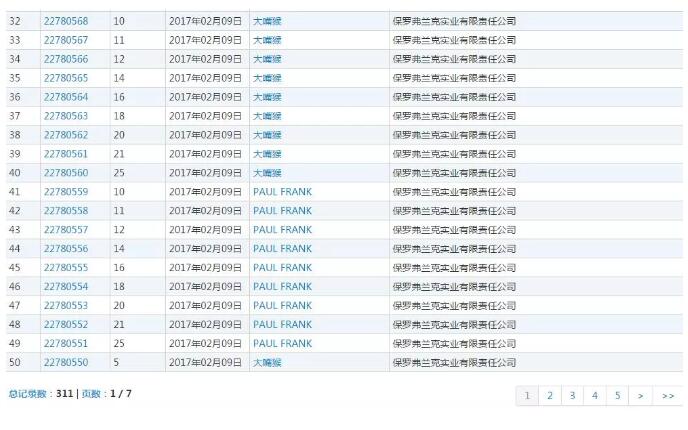Viewport: 688px width, 430px height.
Task: Select date cell in row 45
Action: pos(205,268)
